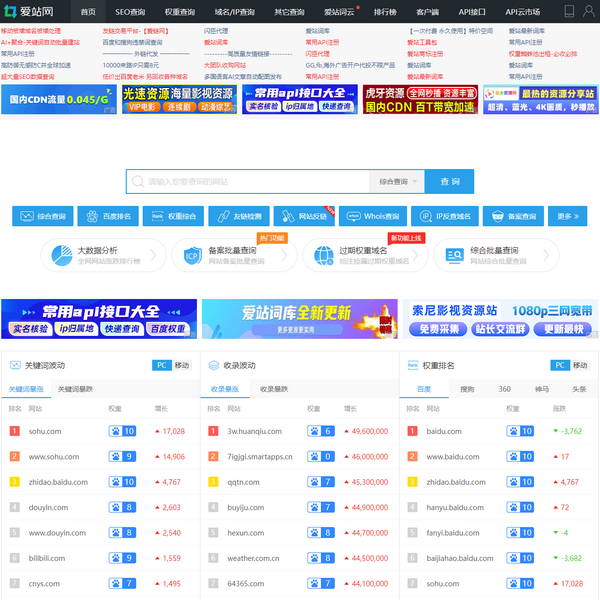Expand the 更多 tools button

[x=569, y=216]
